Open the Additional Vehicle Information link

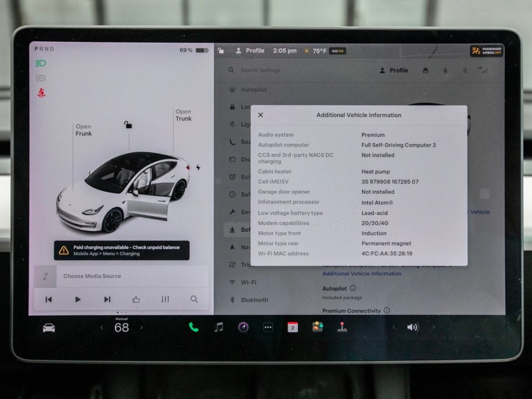pos(362,273)
